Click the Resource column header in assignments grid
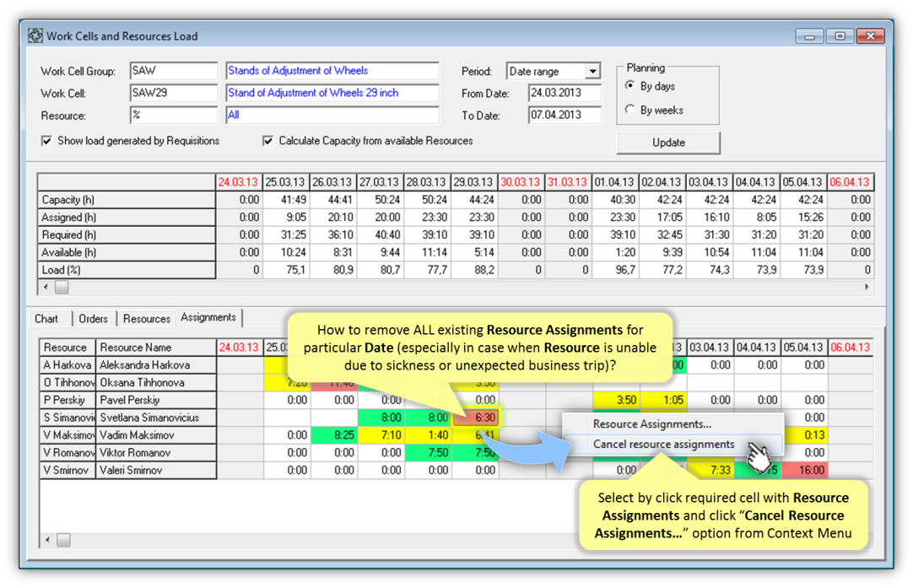 point(68,348)
